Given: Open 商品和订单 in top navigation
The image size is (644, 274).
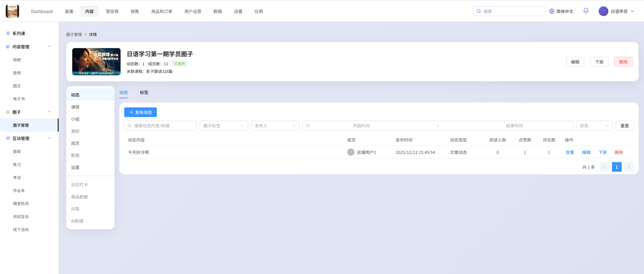Looking at the screenshot, I should click(162, 11).
